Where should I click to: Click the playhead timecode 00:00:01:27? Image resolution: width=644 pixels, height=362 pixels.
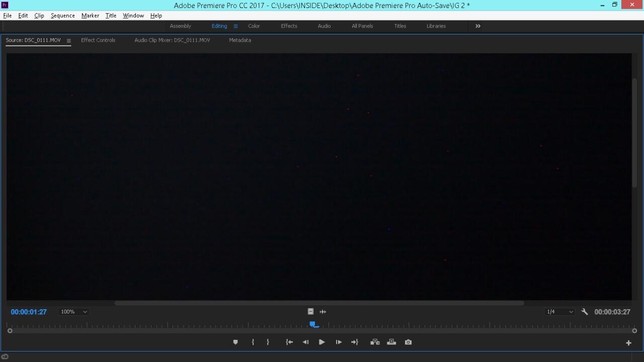[x=29, y=312]
